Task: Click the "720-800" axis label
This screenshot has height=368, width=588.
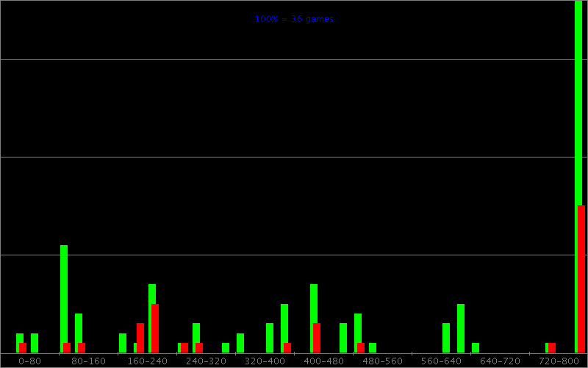Action: point(559,361)
